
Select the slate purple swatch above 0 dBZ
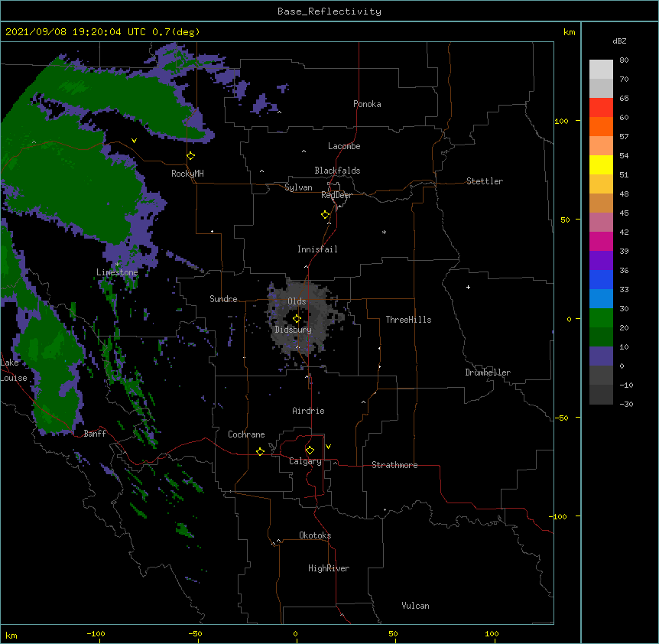[601, 356]
